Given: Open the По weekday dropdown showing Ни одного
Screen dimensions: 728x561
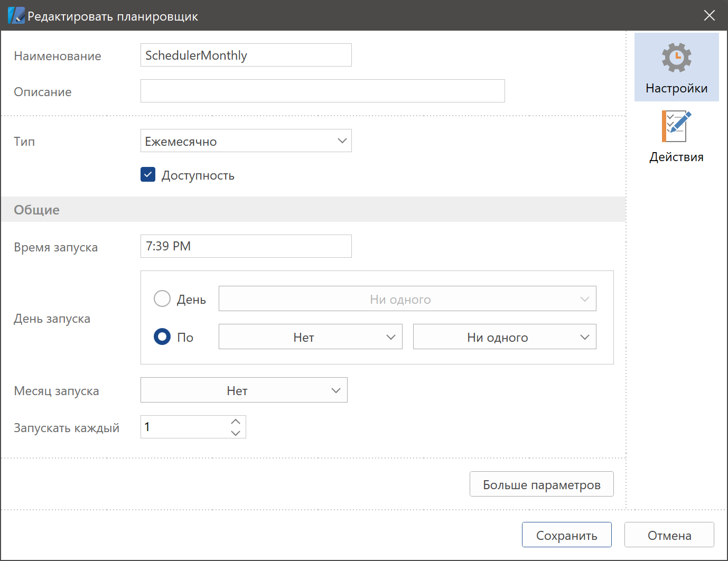Looking at the screenshot, I should pos(504,337).
